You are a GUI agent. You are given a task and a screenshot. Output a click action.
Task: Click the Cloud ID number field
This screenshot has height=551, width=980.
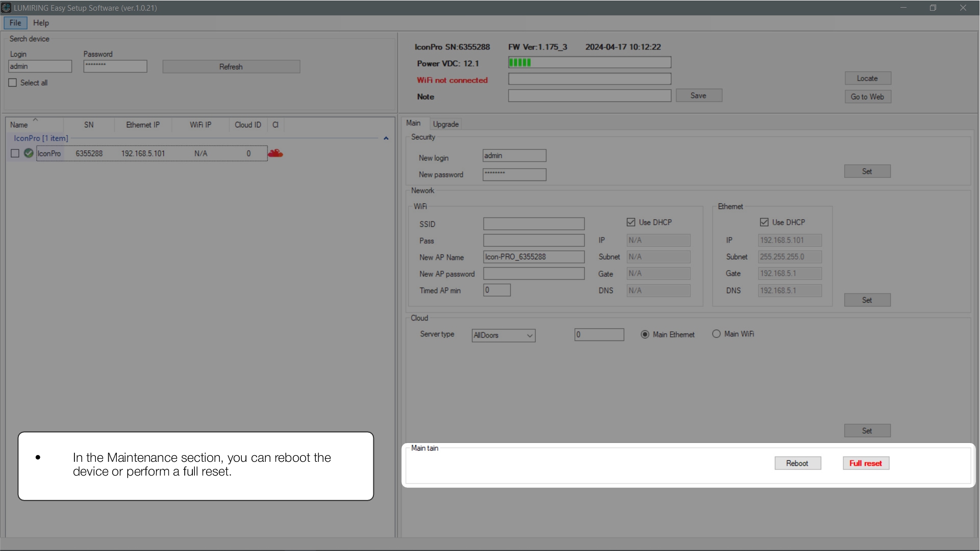tap(599, 335)
